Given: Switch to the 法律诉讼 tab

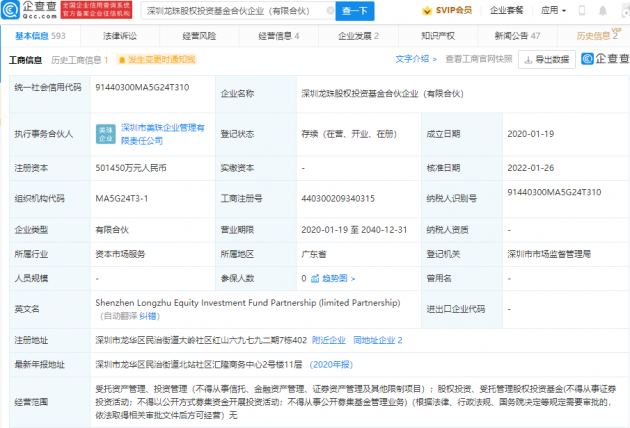Looking at the screenshot, I should coord(120,36).
